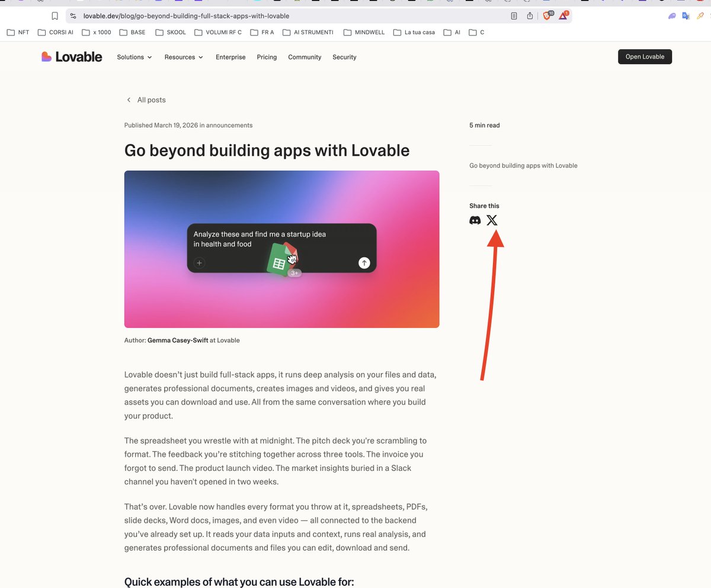711x588 pixels.
Task: Focus the lovable.dev URL address field
Action: (x=186, y=16)
